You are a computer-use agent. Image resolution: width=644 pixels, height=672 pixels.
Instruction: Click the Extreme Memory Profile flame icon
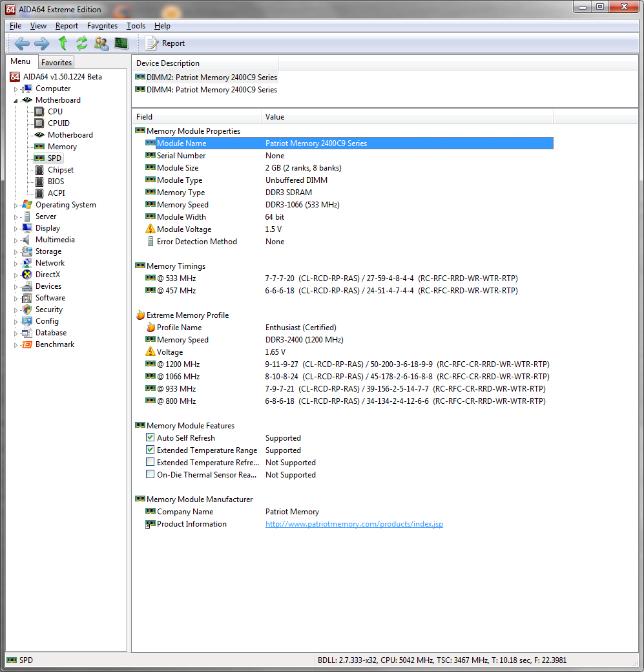[x=141, y=315]
